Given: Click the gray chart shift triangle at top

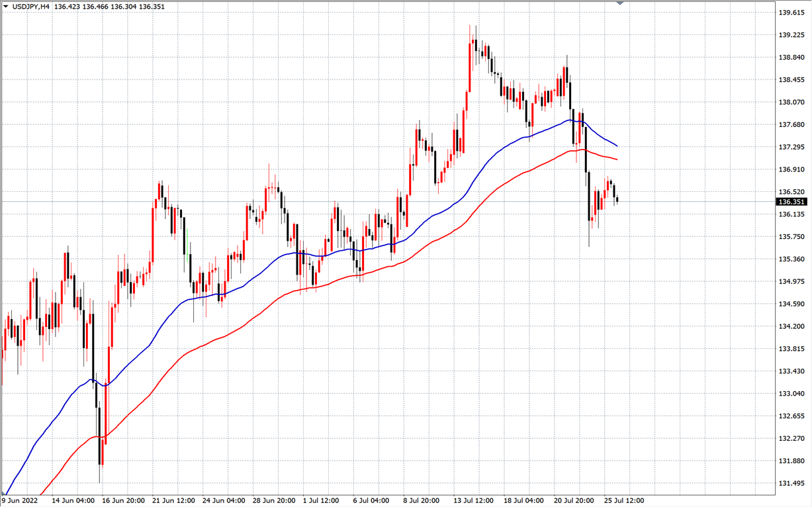Looking at the screenshot, I should pos(620,3).
